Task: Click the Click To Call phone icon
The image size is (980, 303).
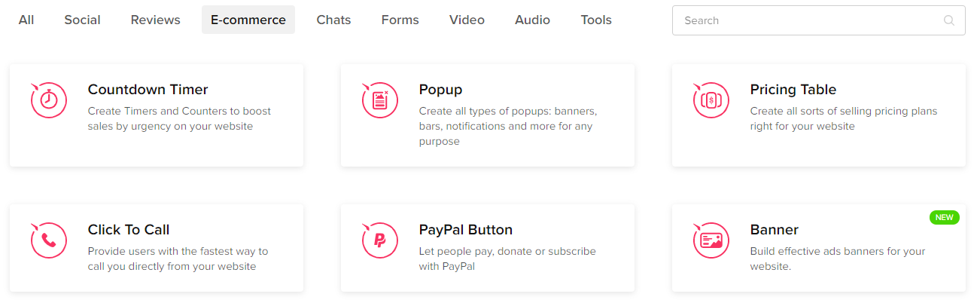Action: click(x=48, y=240)
